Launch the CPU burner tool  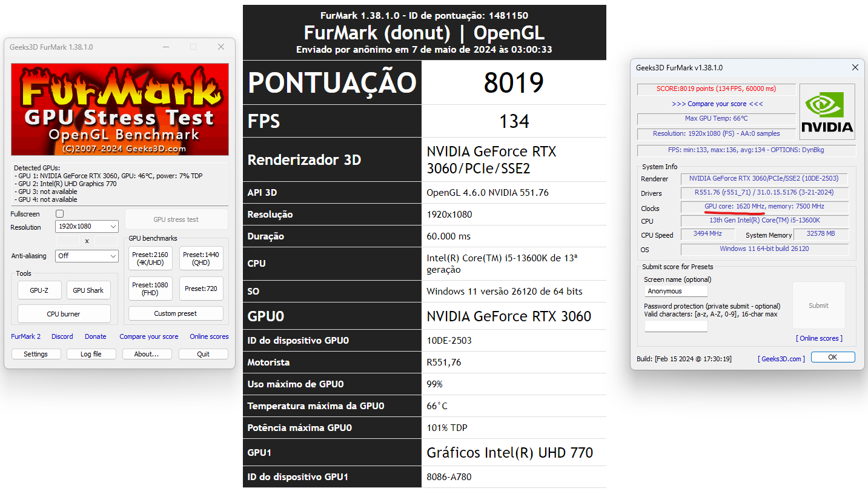pos(64,314)
